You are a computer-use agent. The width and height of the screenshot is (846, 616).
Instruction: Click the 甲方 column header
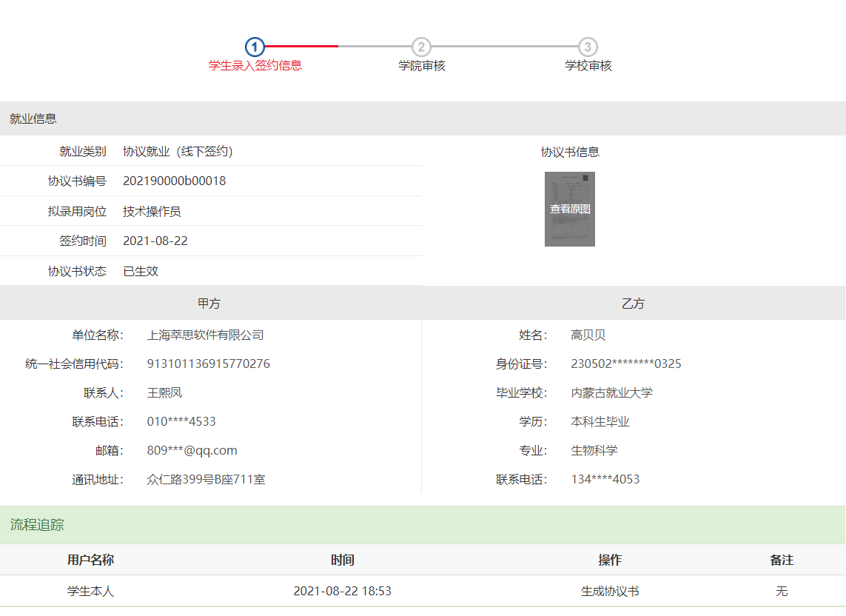[209, 304]
